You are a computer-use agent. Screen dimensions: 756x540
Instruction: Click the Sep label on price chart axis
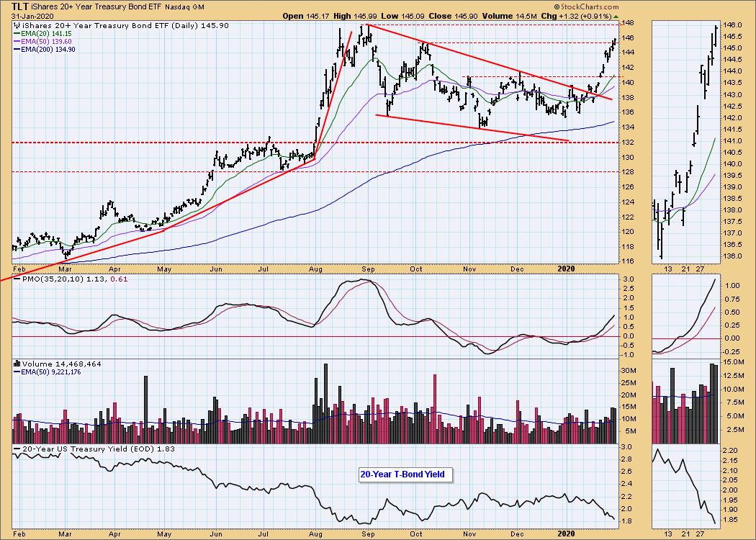pos(368,269)
